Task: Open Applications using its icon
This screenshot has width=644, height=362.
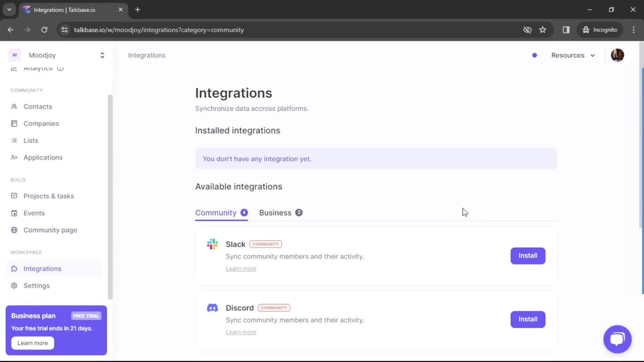Action: tap(14, 158)
